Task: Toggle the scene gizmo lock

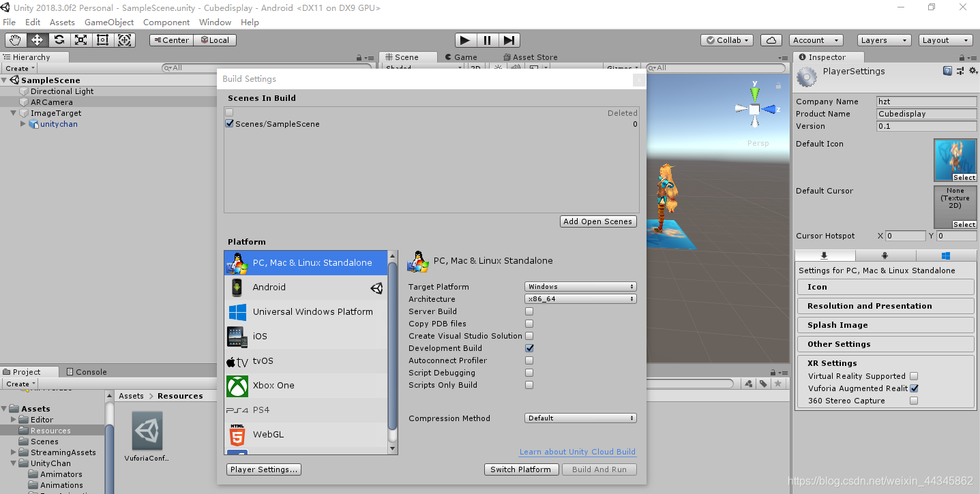Action: (x=779, y=86)
